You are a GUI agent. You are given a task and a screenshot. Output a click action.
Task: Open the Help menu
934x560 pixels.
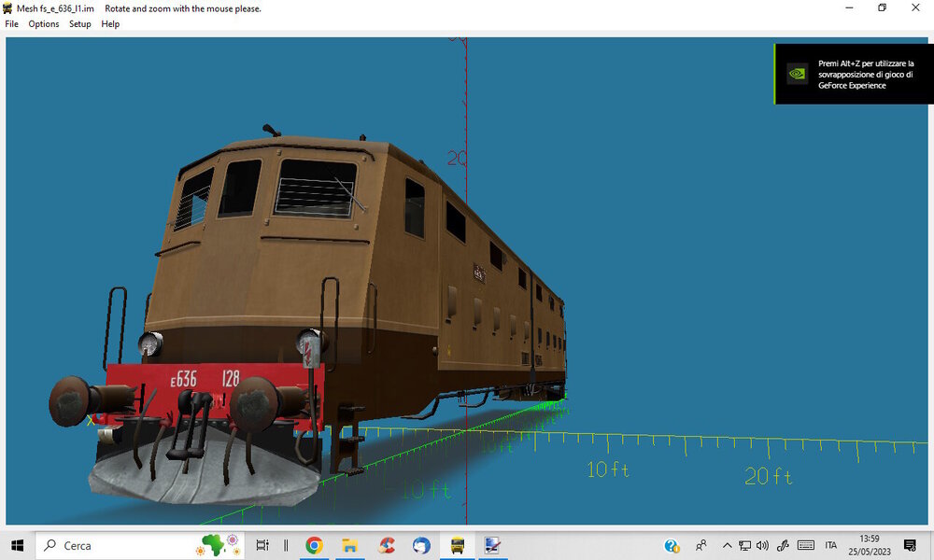(x=110, y=24)
